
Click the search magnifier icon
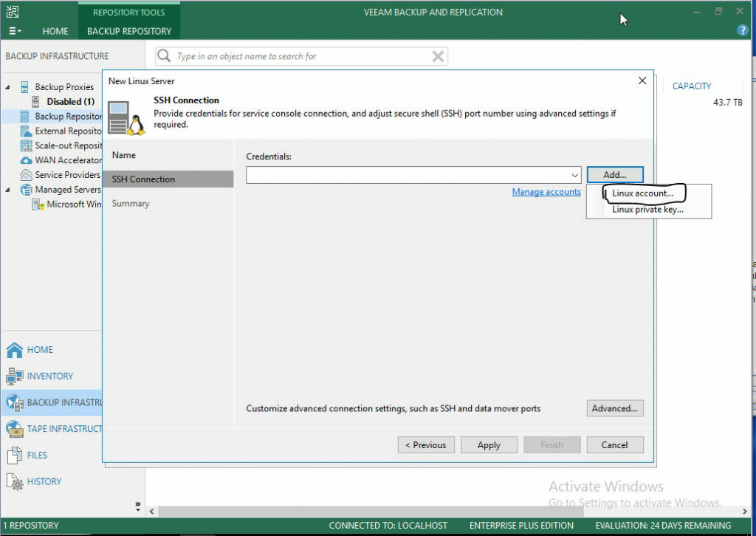pos(164,55)
